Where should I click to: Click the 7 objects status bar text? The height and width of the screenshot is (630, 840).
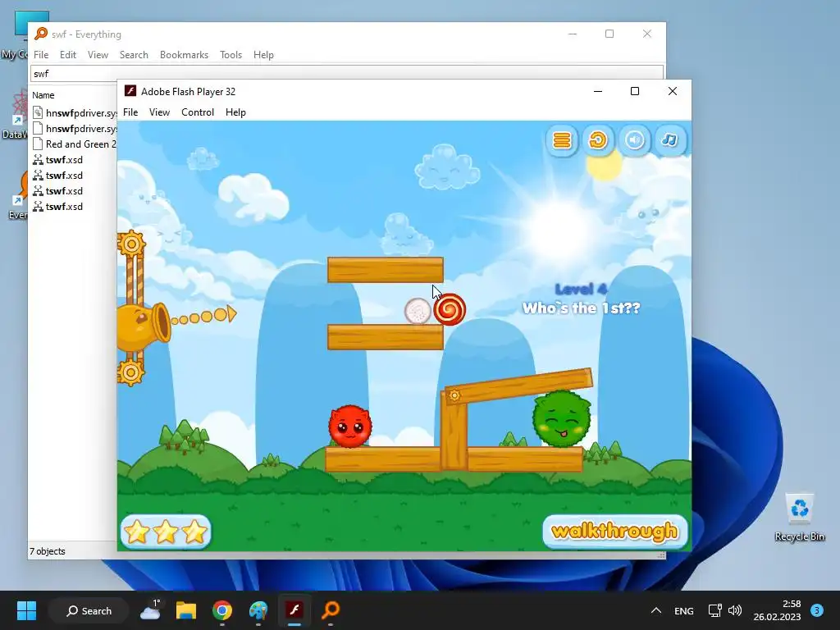pos(48,551)
